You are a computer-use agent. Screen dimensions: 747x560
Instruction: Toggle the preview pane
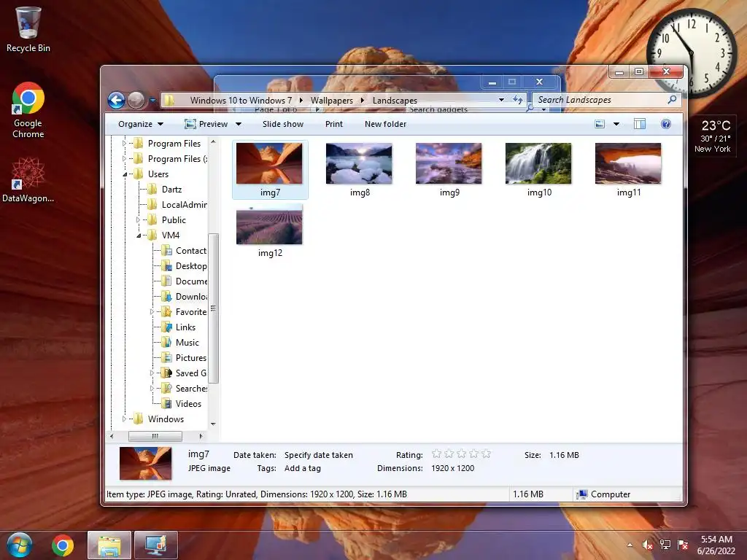point(640,124)
